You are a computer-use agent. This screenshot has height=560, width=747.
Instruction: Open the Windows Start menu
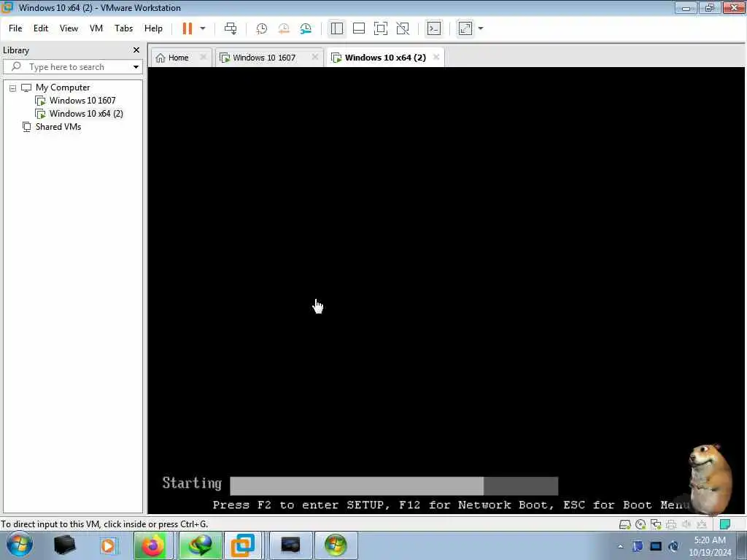coord(20,545)
